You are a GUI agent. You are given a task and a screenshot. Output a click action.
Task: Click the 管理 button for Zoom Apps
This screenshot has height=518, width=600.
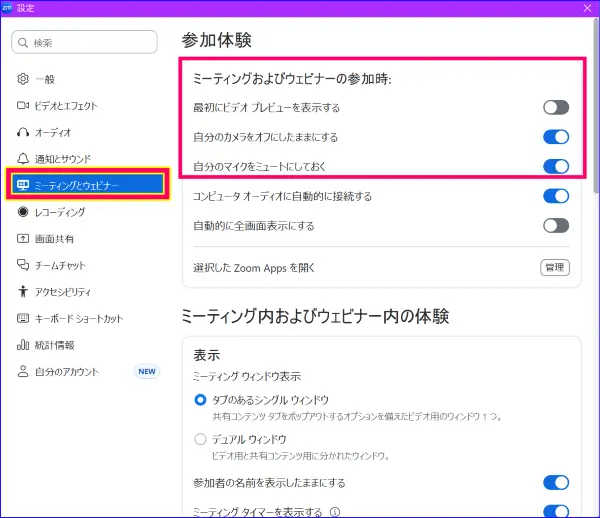[555, 267]
